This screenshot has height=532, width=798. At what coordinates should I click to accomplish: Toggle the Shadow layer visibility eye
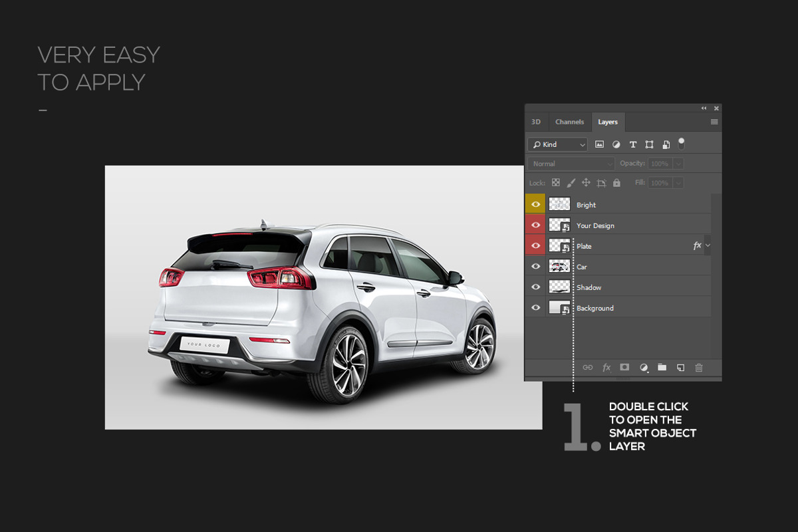coord(535,287)
